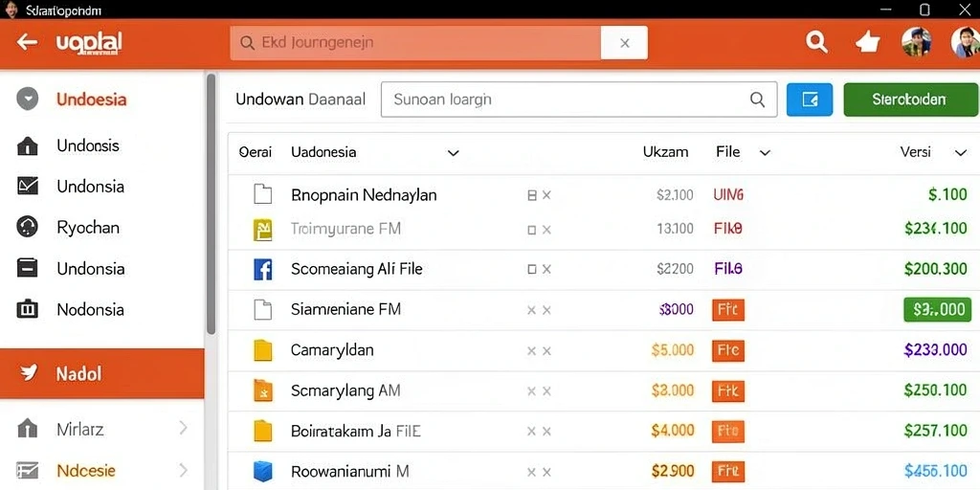Focus the Ekd Journgenejn search field
980x490 pixels.
[x=415, y=42]
